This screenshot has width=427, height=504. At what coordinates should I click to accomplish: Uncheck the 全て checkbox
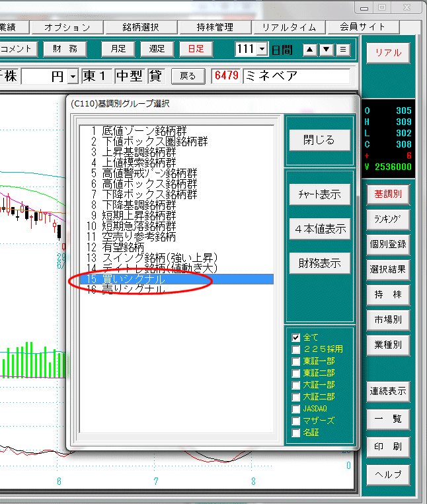[296, 337]
